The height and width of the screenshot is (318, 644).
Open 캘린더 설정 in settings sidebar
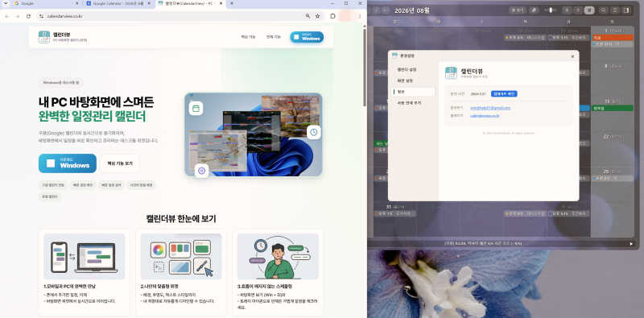[407, 69]
